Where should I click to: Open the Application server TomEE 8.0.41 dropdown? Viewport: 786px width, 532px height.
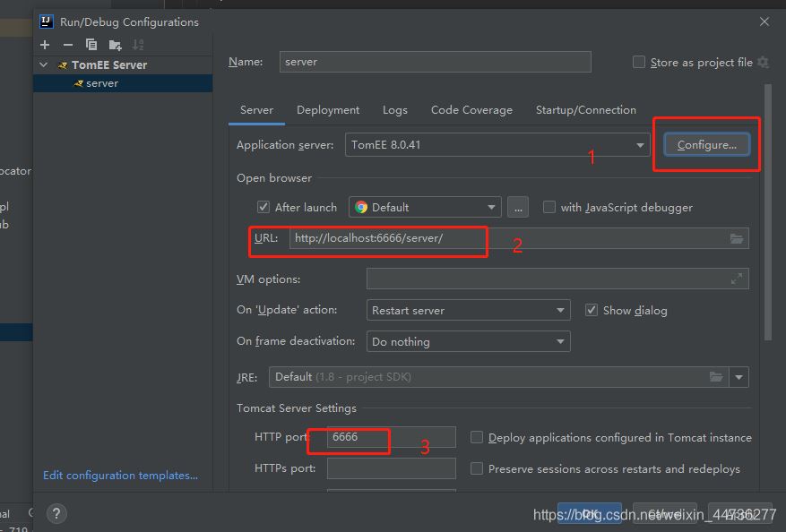coord(497,144)
